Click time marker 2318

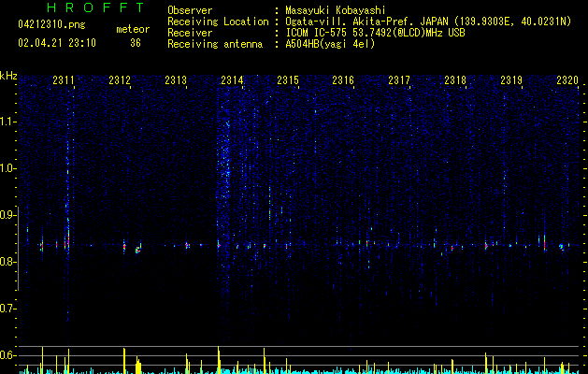[455, 79]
